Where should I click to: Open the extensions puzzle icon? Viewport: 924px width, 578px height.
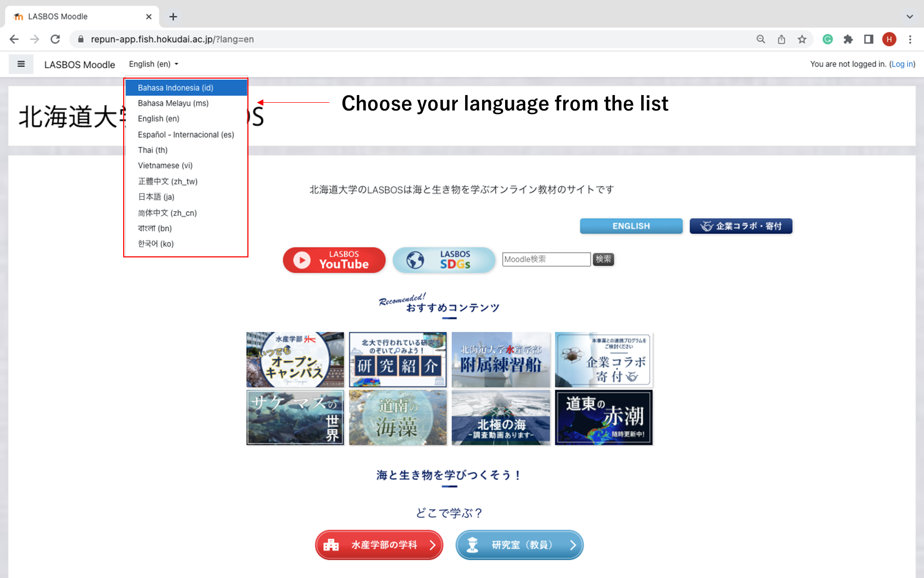848,39
